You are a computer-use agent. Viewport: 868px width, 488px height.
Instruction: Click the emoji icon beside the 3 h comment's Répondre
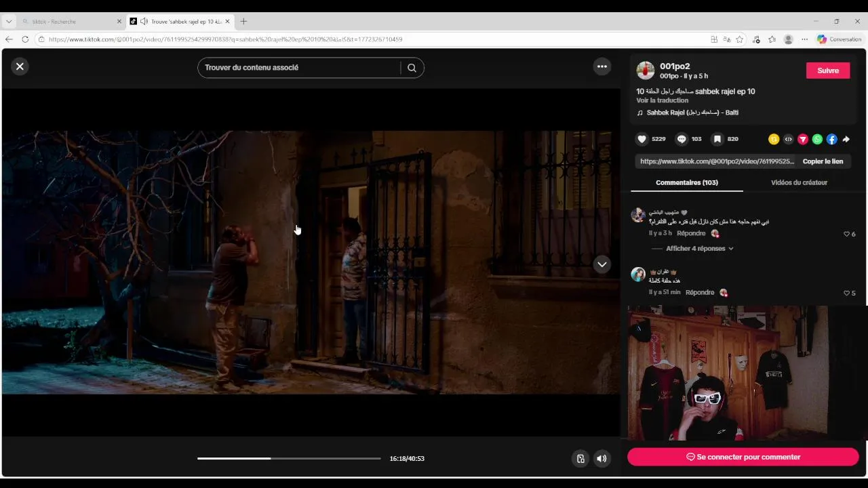[715, 233]
